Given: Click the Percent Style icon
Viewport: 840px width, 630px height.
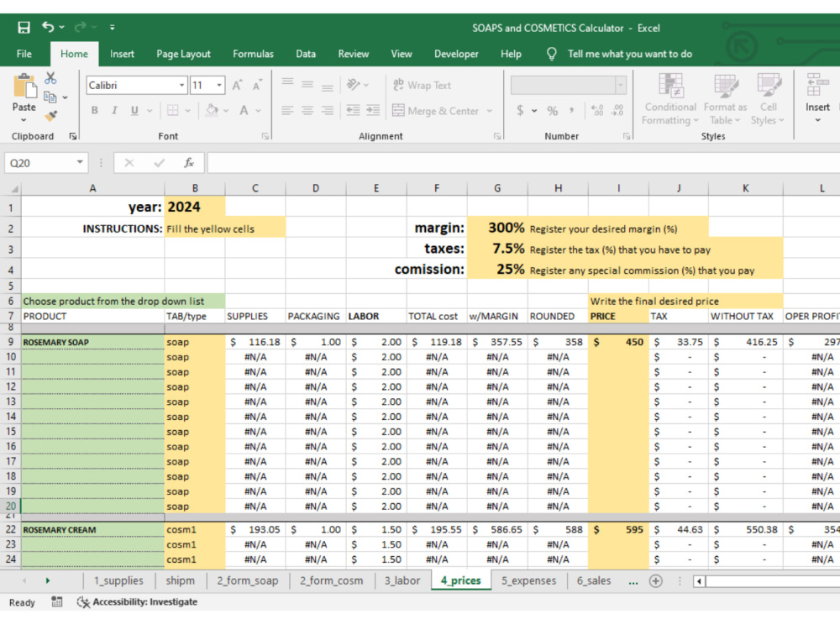Looking at the screenshot, I should (x=553, y=111).
